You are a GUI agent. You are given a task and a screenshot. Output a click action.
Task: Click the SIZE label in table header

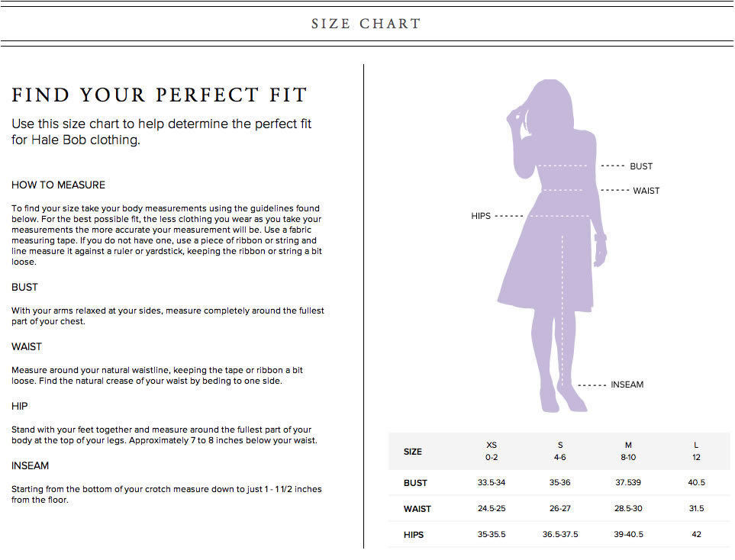tap(412, 452)
